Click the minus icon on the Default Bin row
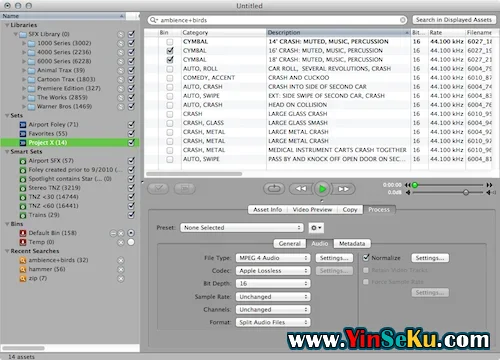Viewport: 500px width, 360px height. point(113,233)
